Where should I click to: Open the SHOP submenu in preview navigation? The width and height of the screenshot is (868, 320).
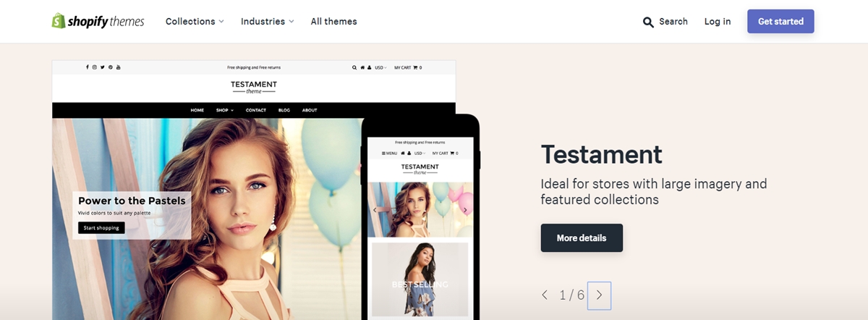[224, 110]
